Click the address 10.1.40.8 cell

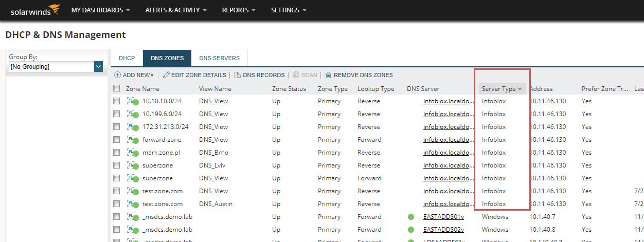coord(544,230)
